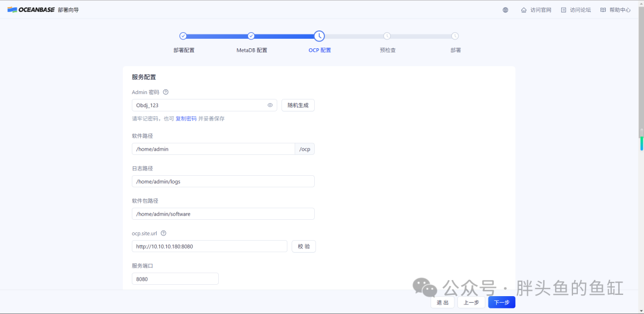Click the 请牢记密码 hint text

178,119
